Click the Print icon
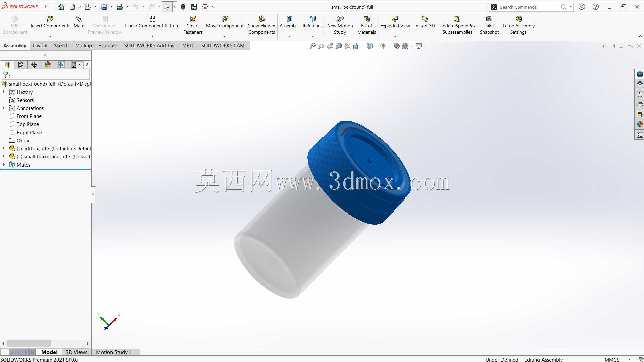The height and width of the screenshot is (362, 644). click(120, 7)
